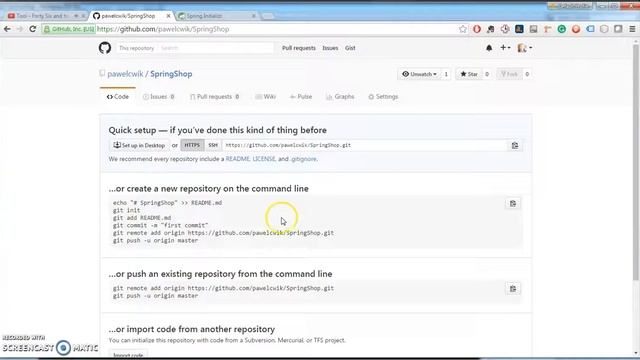Click the watchers count next to Unwatch
The image size is (640, 360).
point(446,74)
